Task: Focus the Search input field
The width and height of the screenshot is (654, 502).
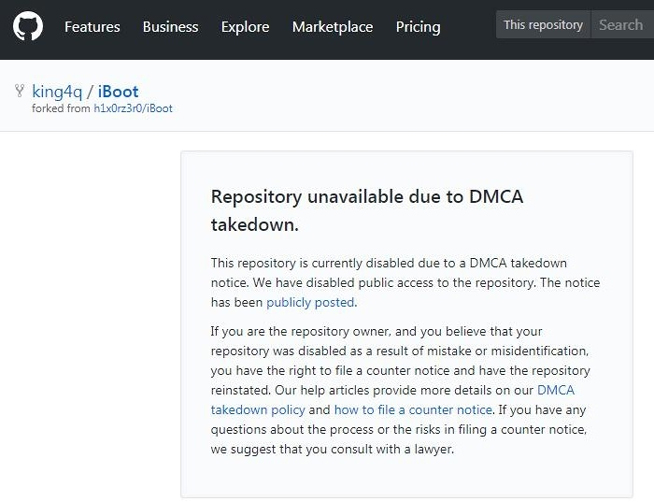Action: pos(622,25)
